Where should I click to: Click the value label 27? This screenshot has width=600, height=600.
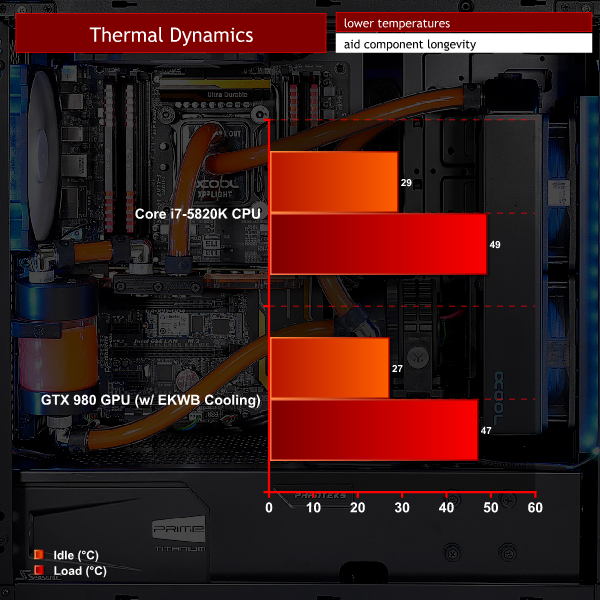[397, 368]
